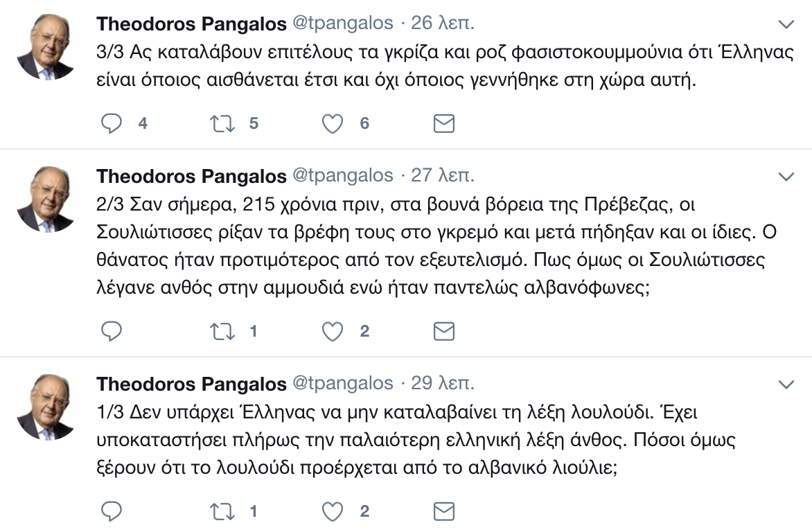Click the envelope icon on the 1/3 tweet

443,512
